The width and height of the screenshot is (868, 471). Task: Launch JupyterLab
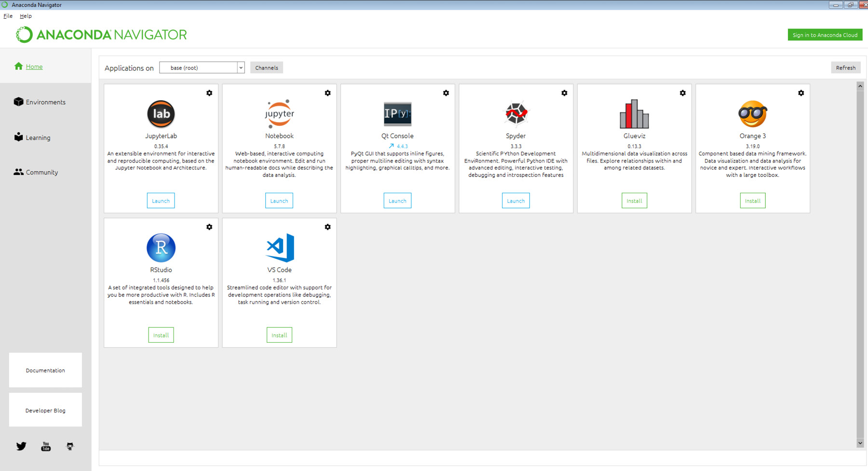[161, 201]
